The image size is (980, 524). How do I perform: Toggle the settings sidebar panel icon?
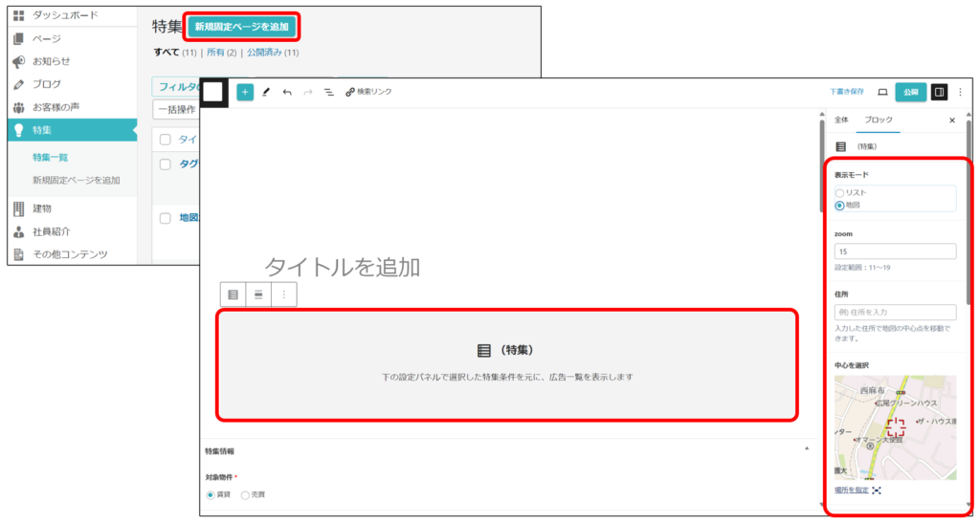tap(939, 92)
